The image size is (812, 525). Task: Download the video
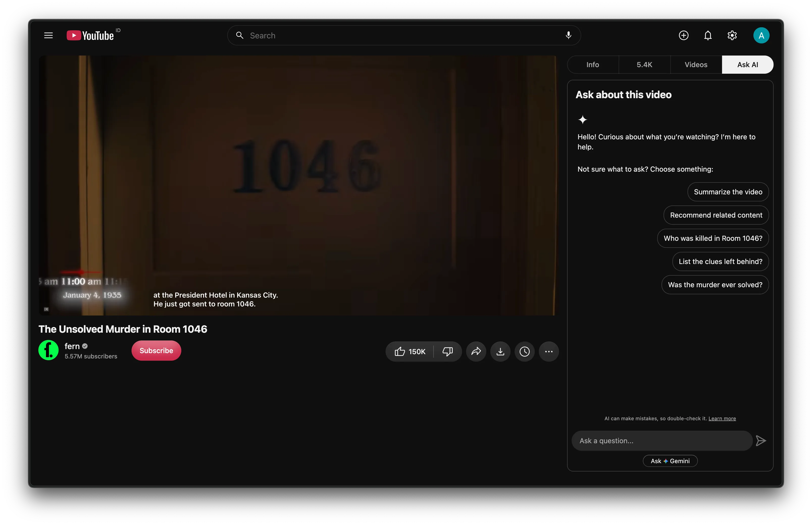500,352
